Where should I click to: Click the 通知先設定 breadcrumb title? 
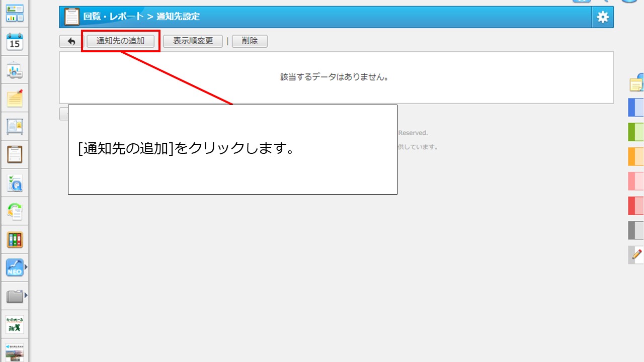[x=178, y=17]
